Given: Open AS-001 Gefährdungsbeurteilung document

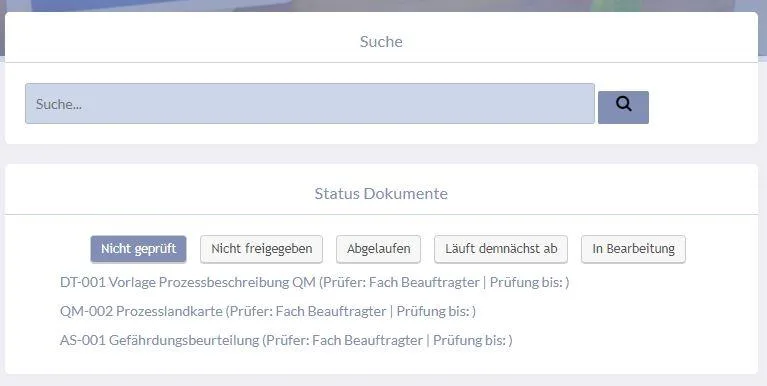Looking at the screenshot, I should pos(286,340).
